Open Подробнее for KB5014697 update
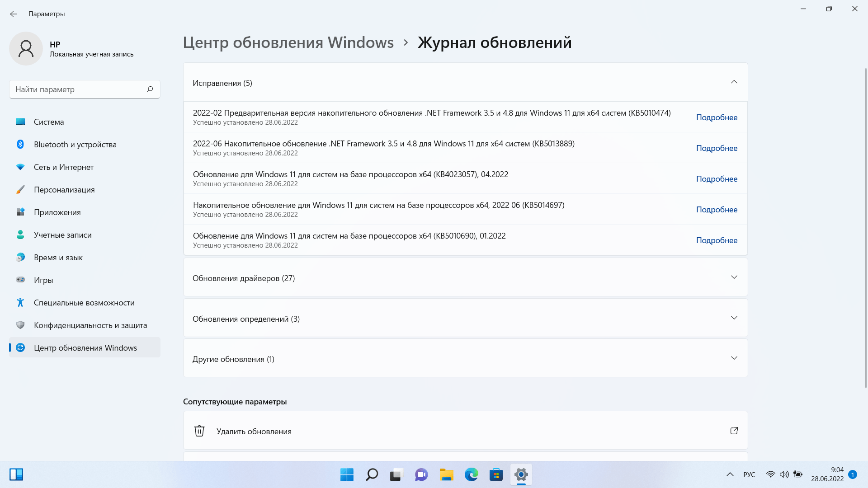 [x=717, y=210]
